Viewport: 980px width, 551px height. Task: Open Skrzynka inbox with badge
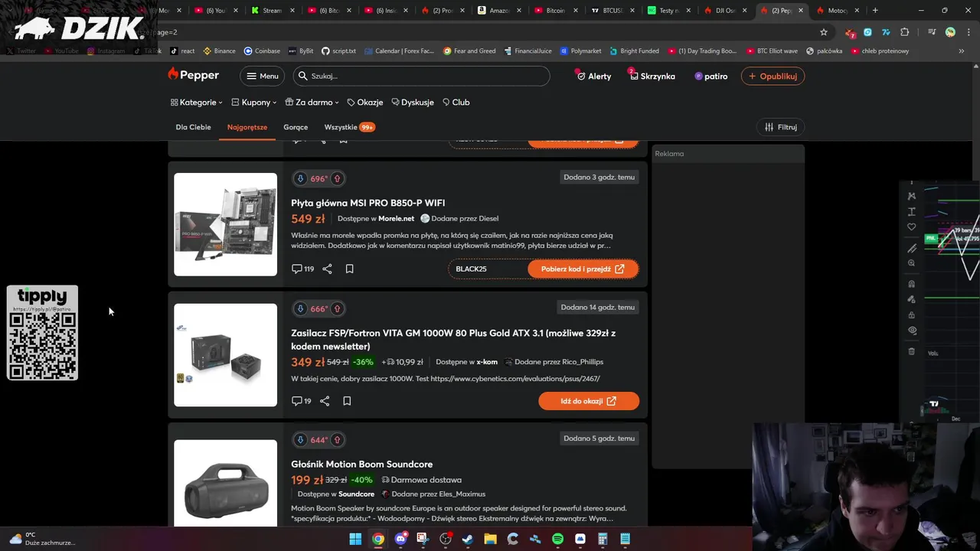tap(652, 76)
